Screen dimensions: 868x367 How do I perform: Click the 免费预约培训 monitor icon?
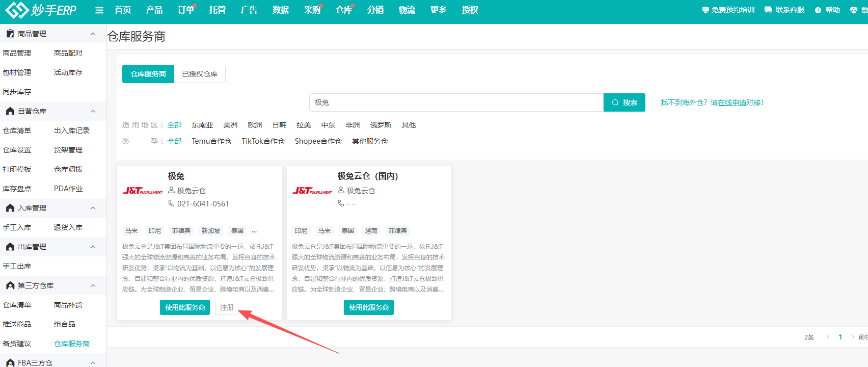coord(706,10)
